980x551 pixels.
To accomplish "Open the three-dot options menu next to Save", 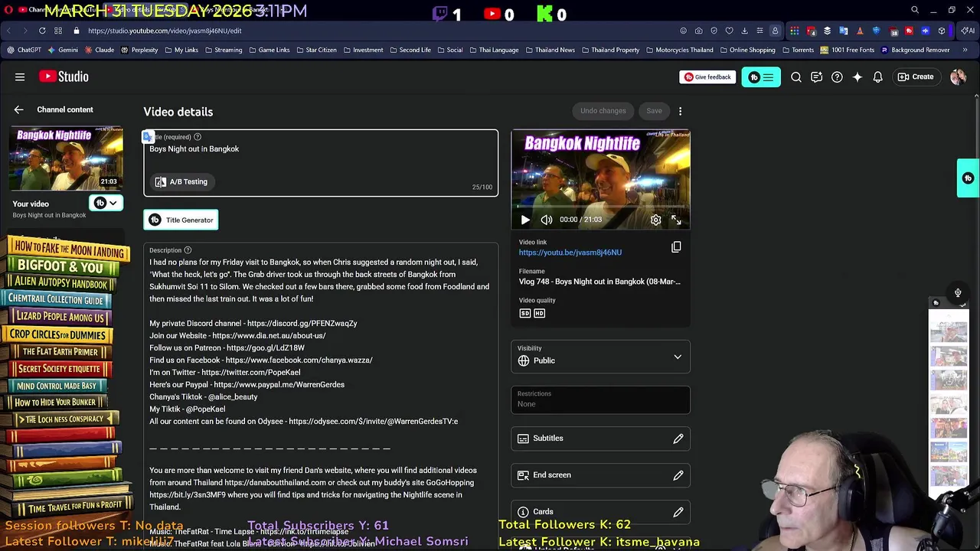I will 680,111.
